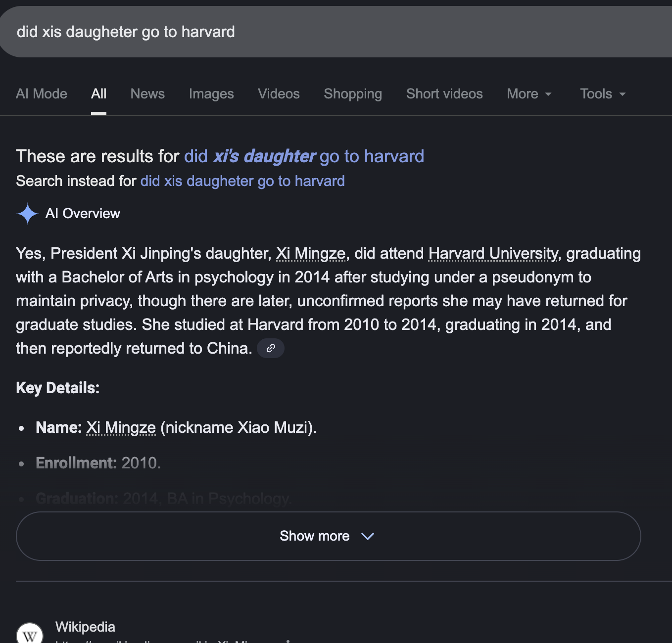This screenshot has height=643, width=672.
Task: Open the Wikipedia search result
Action: [x=85, y=627]
